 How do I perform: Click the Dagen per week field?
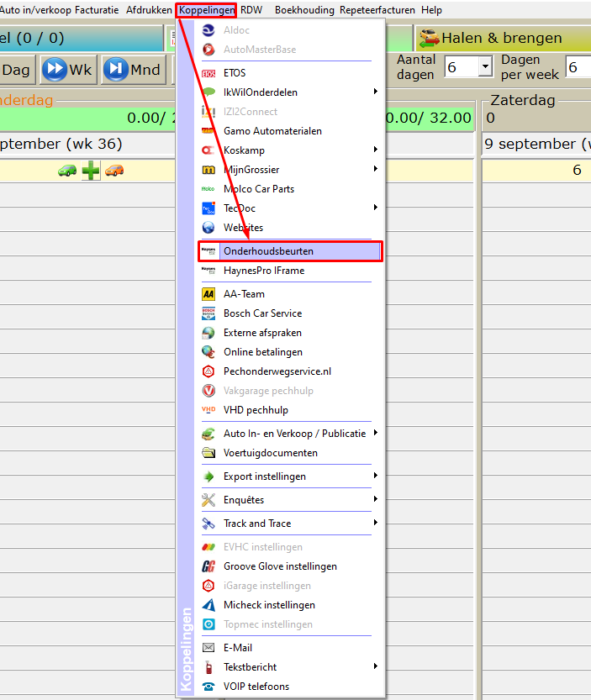pyautogui.click(x=578, y=67)
